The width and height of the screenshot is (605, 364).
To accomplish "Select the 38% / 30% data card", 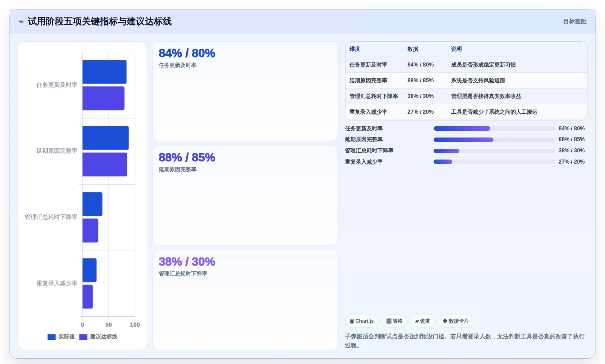I will tap(246, 300).
